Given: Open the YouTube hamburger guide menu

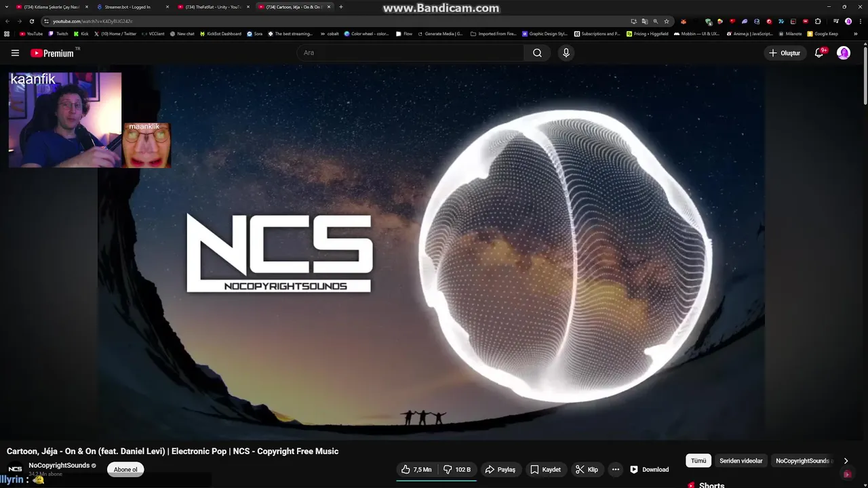Looking at the screenshot, I should click(15, 53).
